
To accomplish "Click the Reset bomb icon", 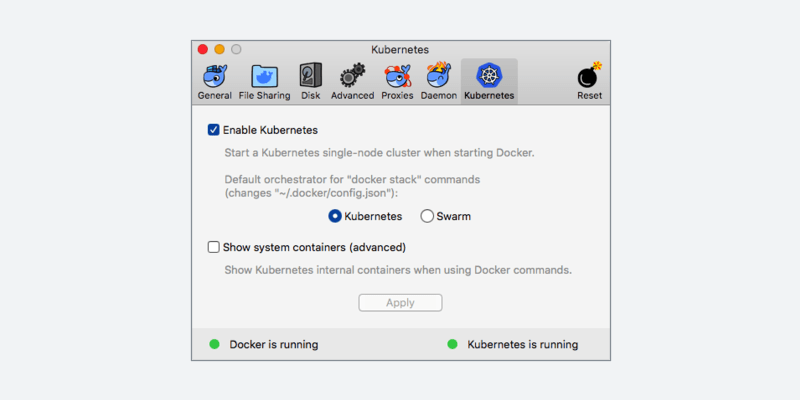I will pos(589,77).
